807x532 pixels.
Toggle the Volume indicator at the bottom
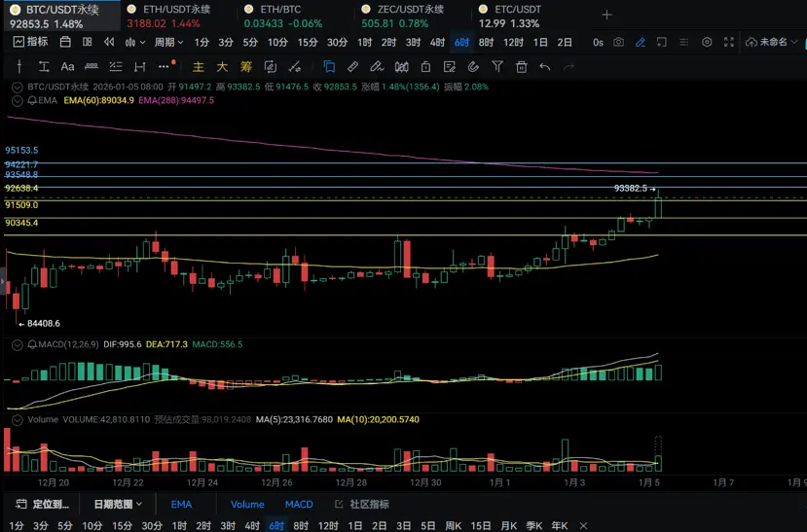[x=247, y=504]
